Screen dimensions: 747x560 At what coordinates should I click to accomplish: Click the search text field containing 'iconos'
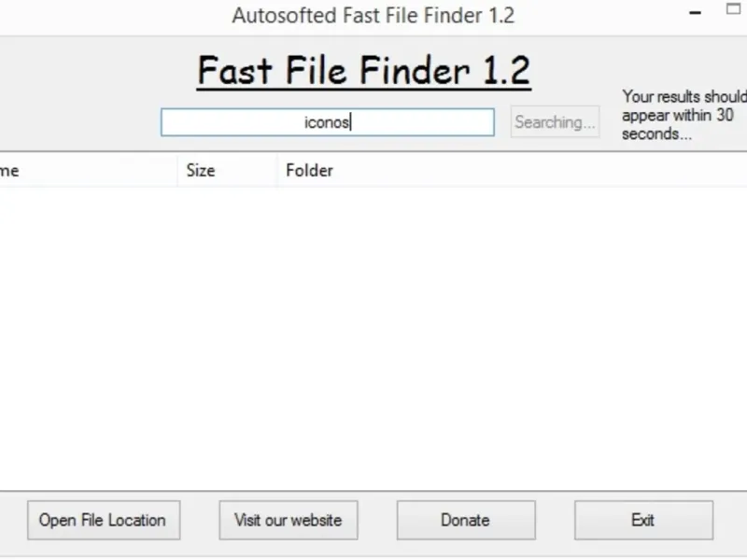[x=327, y=122]
